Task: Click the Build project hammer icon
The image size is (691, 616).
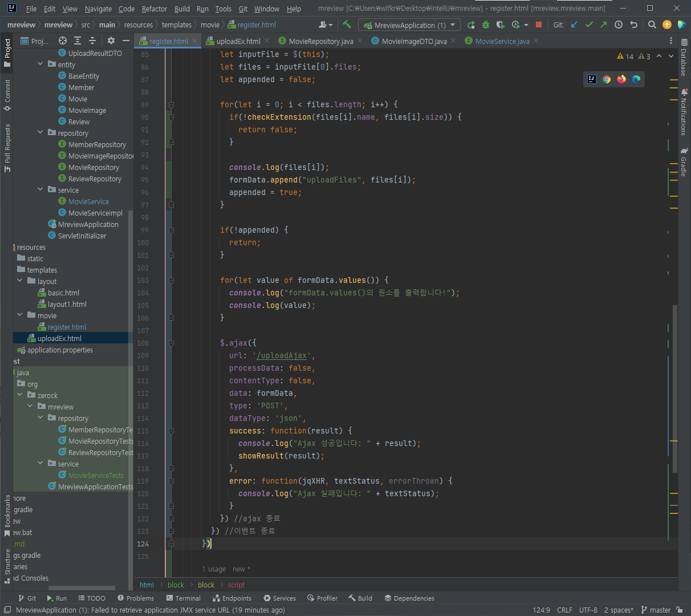Action: tap(347, 25)
